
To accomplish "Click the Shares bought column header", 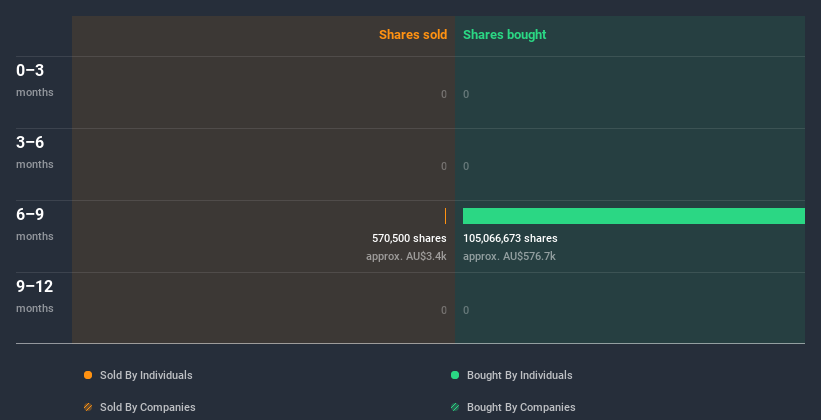I will (x=505, y=35).
